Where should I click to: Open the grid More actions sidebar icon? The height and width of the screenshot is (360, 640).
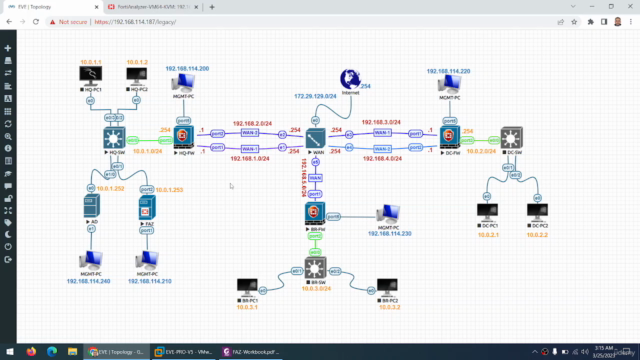click(x=8, y=111)
